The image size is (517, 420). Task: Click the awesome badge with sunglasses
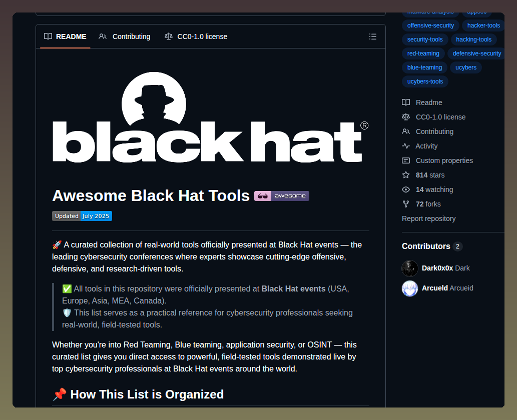point(282,196)
